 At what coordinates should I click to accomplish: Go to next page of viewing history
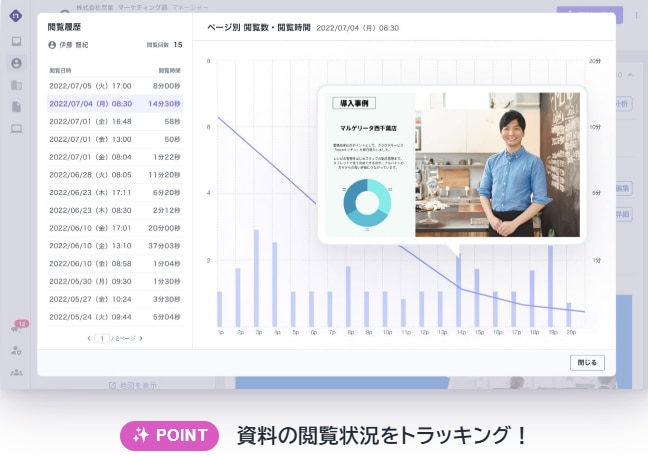(141, 338)
